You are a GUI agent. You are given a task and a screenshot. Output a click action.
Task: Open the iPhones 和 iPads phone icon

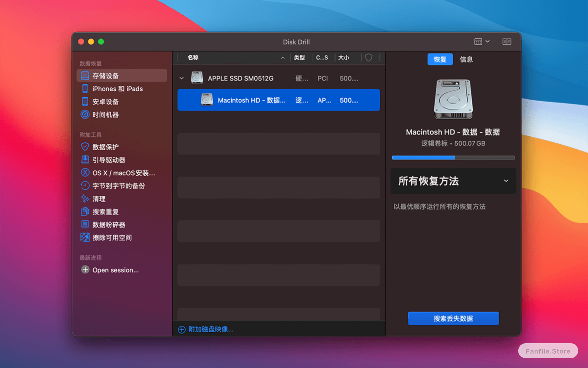click(x=85, y=89)
